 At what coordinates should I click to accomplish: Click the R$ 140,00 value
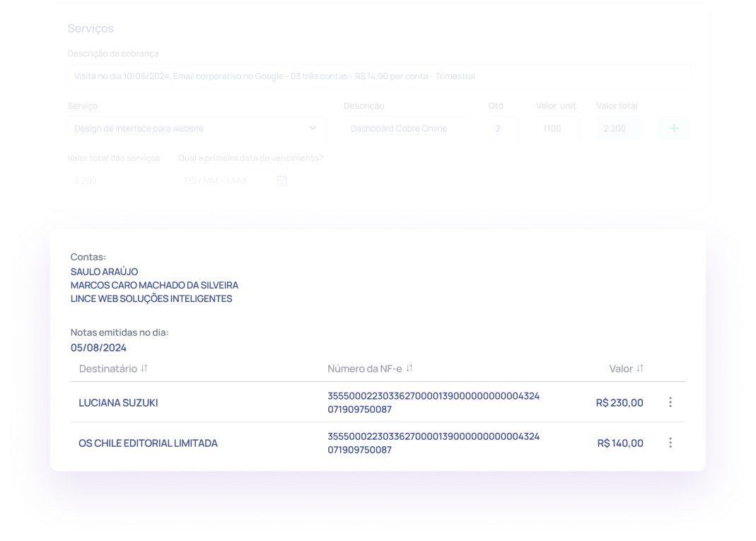click(x=620, y=443)
